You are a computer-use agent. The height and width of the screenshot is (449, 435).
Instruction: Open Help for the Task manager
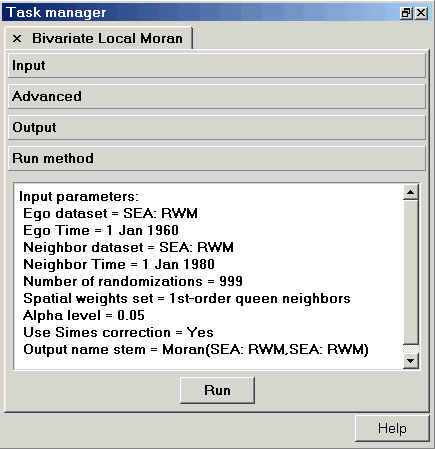[x=392, y=428]
